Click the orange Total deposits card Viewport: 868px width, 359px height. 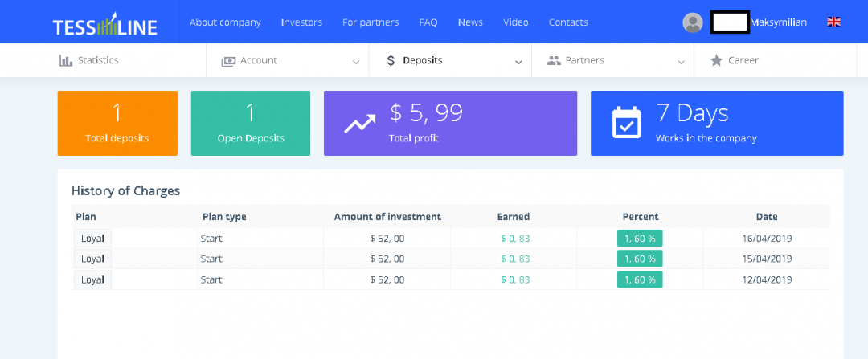pos(117,123)
